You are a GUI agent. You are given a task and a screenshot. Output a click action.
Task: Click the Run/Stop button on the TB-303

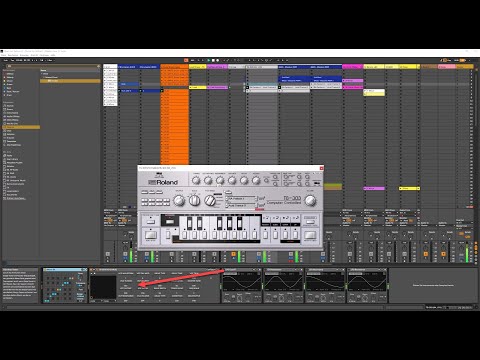(x=150, y=235)
